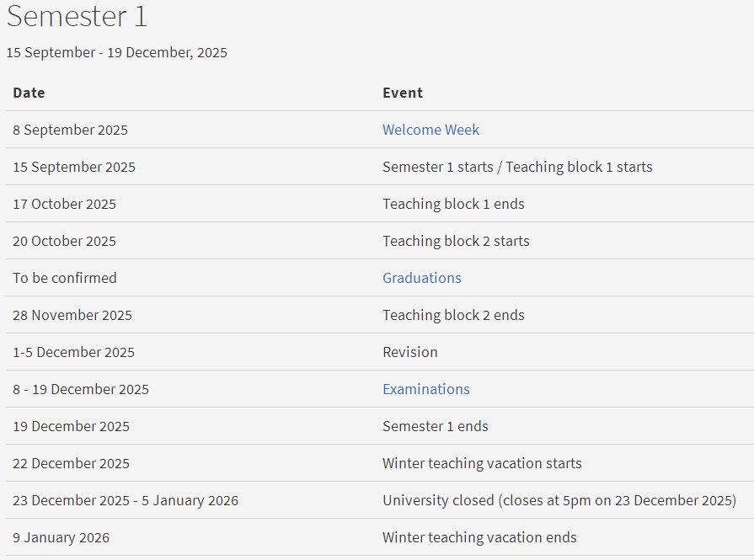Image resolution: width=754 pixels, height=560 pixels.
Task: Click the Event column header
Action: point(403,93)
